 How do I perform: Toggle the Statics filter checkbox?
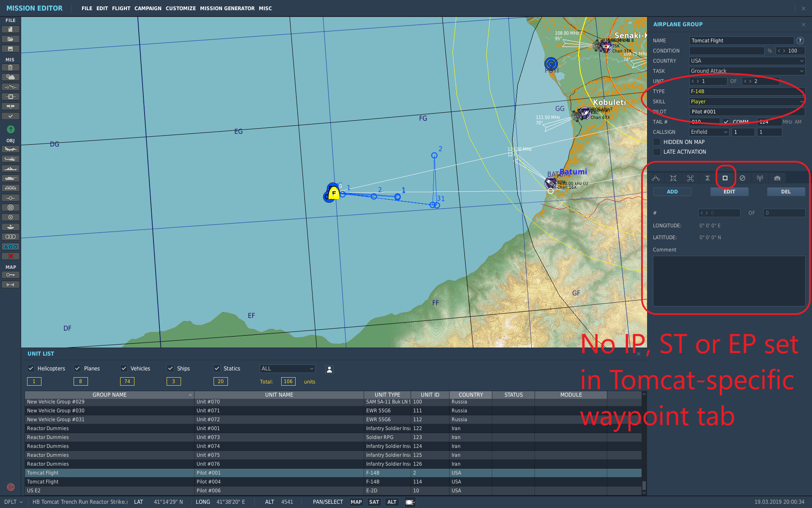coord(217,368)
